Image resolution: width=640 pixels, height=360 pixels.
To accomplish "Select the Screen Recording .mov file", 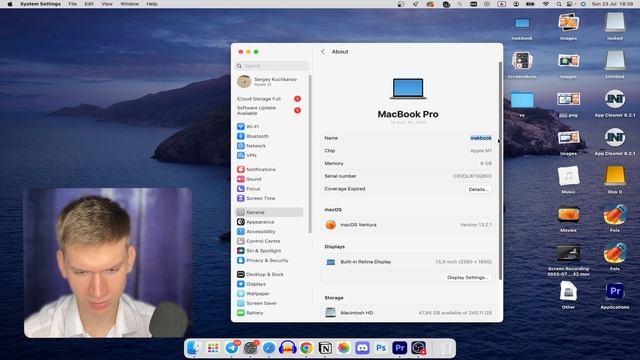I will [568, 260].
